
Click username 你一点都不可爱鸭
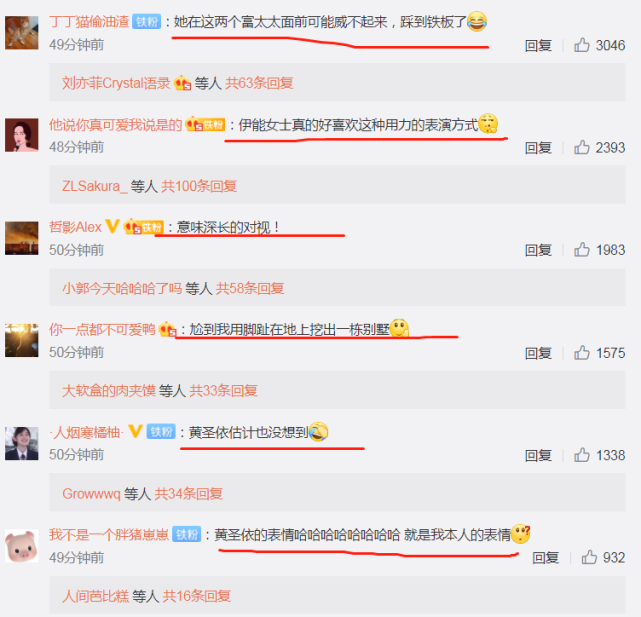point(102,330)
